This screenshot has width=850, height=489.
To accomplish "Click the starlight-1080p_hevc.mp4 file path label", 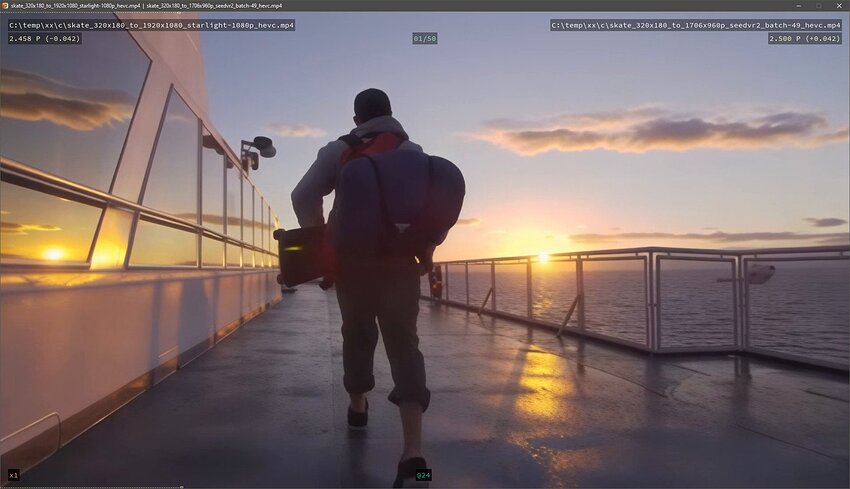I will [x=151, y=25].
